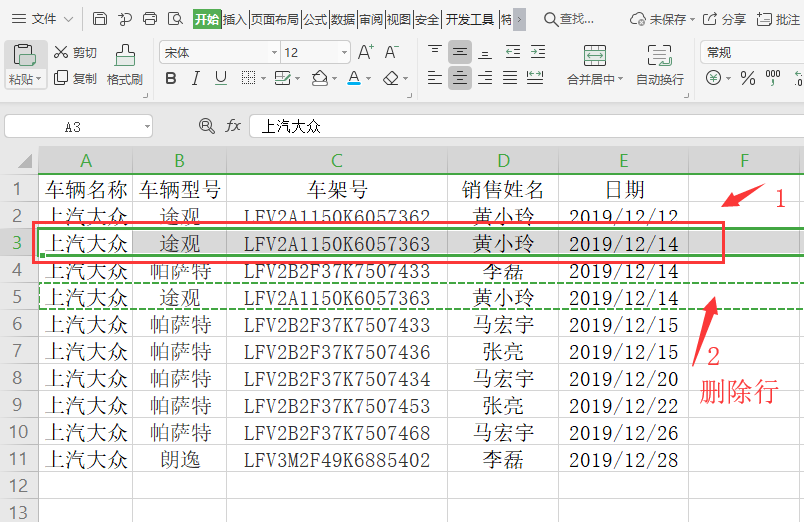Click the Save icon in quick access toolbar

pos(99,19)
